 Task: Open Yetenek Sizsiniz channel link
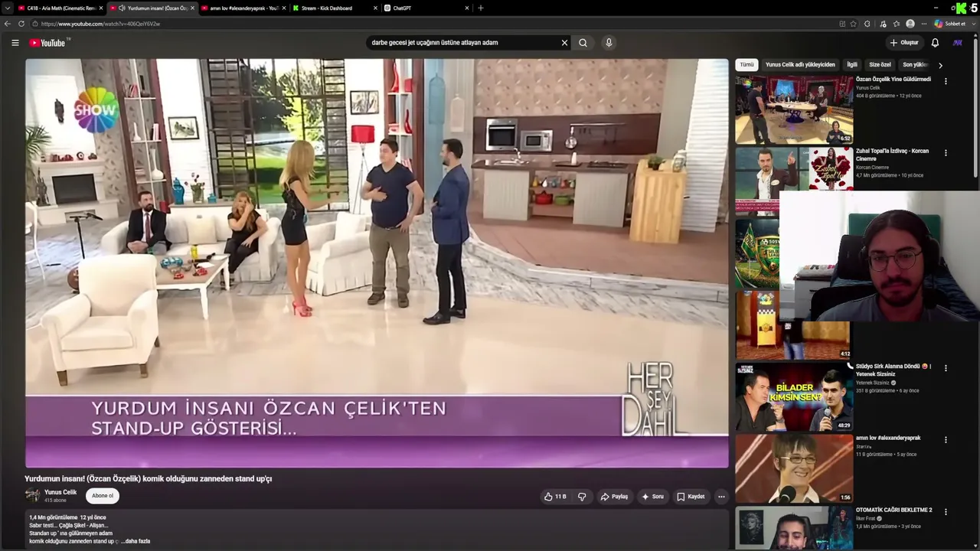[x=873, y=383]
